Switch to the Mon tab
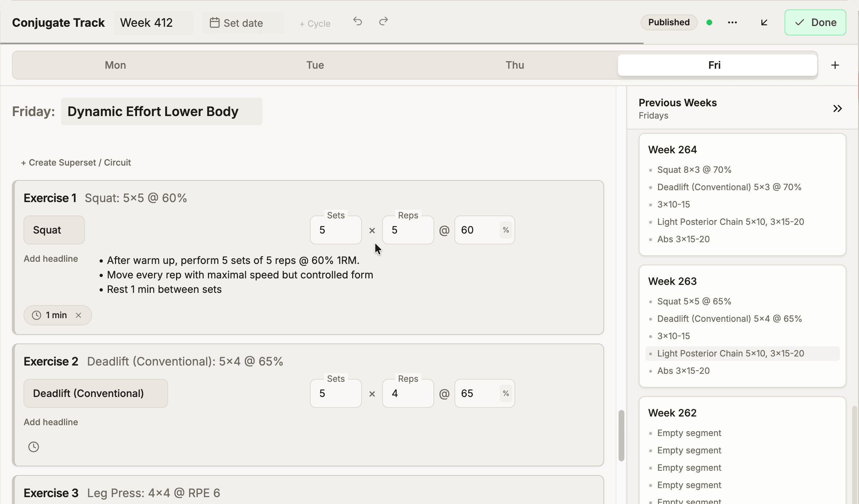The width and height of the screenshot is (859, 504). click(115, 65)
